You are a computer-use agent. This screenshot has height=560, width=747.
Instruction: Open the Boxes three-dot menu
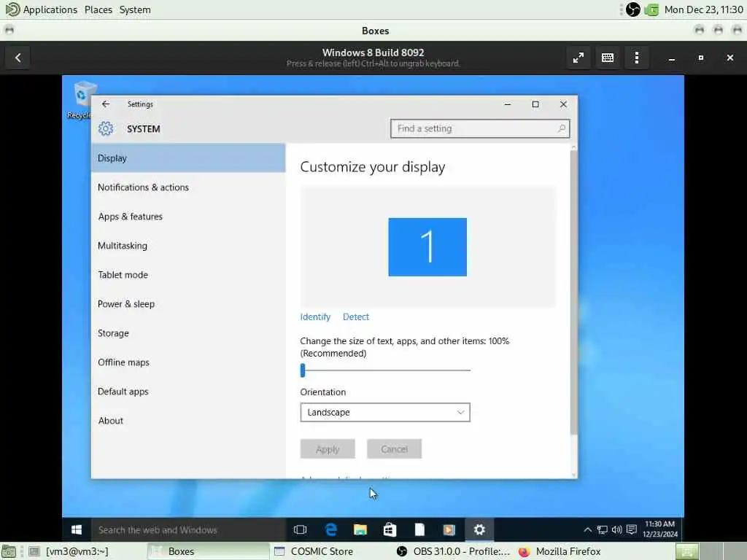[636, 58]
